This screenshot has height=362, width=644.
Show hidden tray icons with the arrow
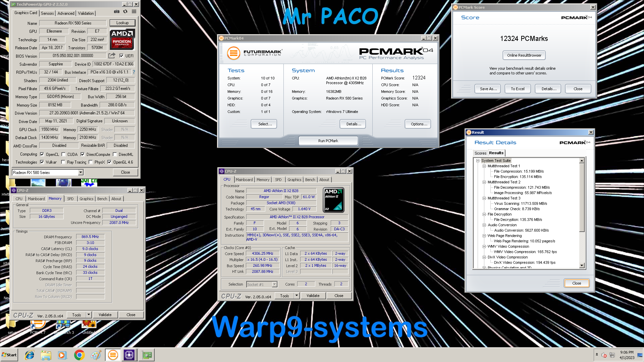pyautogui.click(x=597, y=354)
